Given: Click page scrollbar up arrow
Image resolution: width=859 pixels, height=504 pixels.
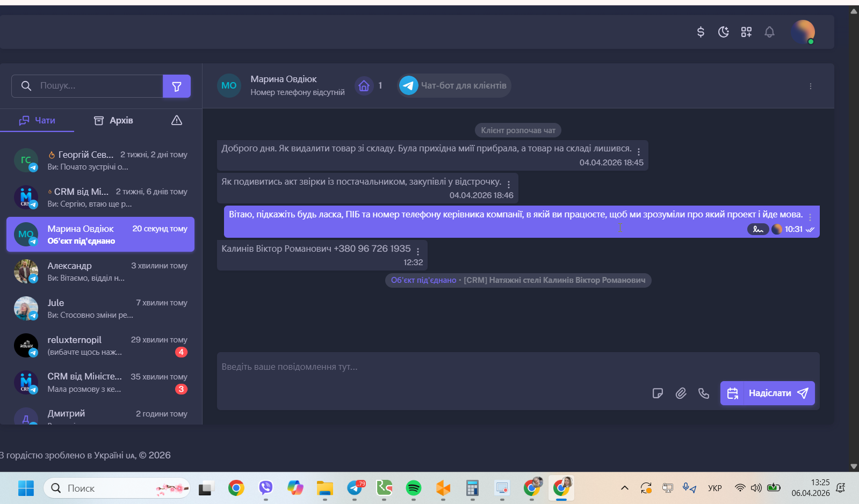Looking at the screenshot, I should coord(854,11).
